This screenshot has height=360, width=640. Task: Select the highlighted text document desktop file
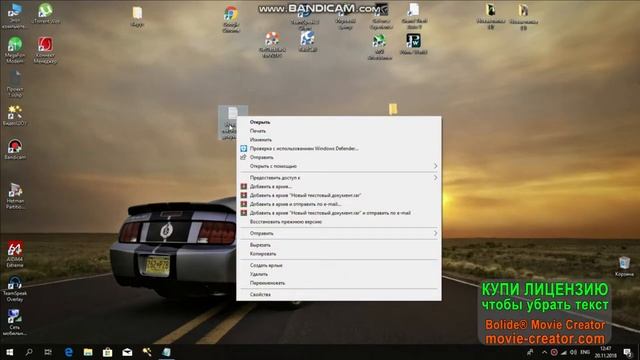tap(232, 122)
